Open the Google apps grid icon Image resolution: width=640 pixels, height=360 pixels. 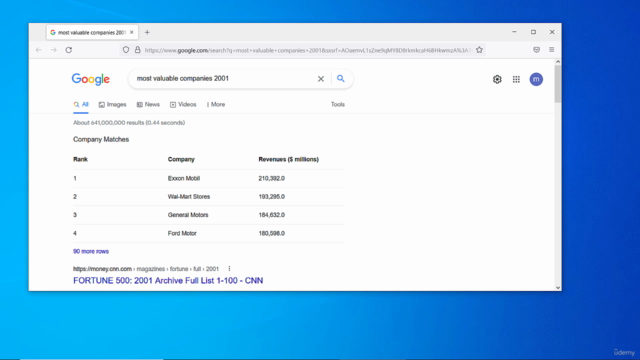point(516,79)
